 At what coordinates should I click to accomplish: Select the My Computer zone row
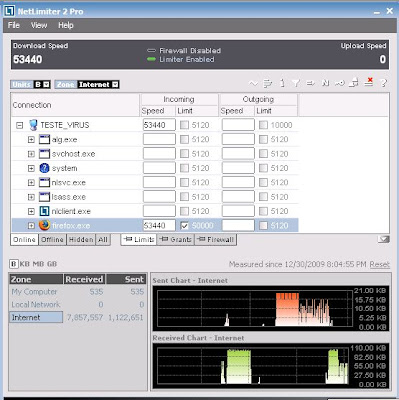[x=78, y=292]
